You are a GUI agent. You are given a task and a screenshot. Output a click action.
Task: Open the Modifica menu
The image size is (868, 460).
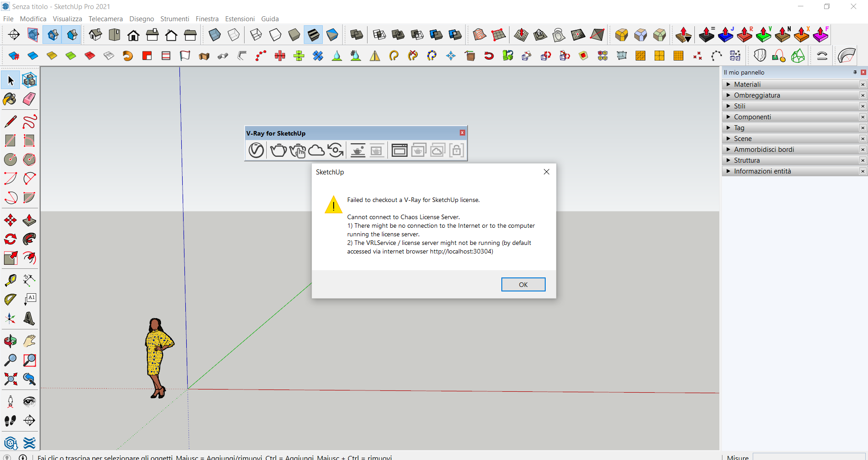[x=33, y=19]
